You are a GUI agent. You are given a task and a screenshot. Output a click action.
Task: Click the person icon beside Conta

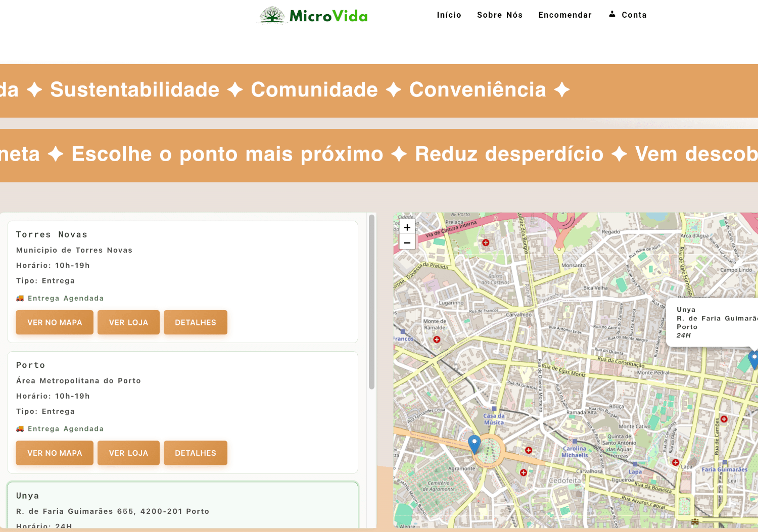point(613,14)
